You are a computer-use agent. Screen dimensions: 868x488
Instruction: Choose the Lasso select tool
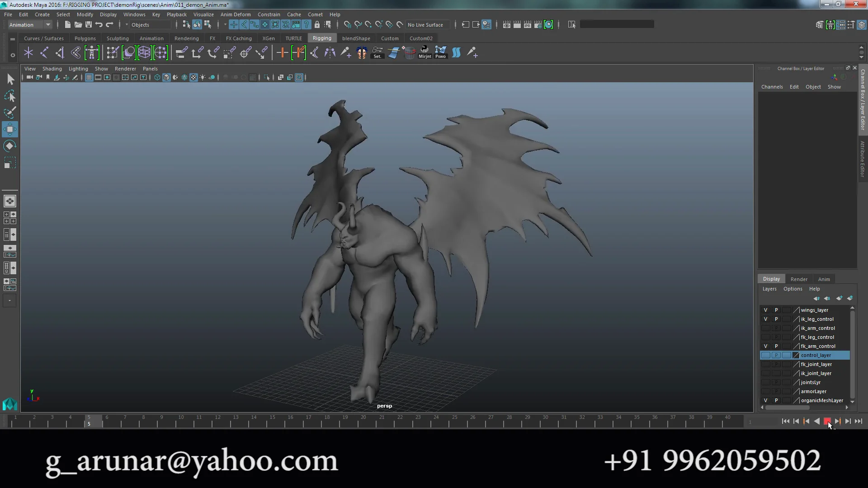click(10, 96)
